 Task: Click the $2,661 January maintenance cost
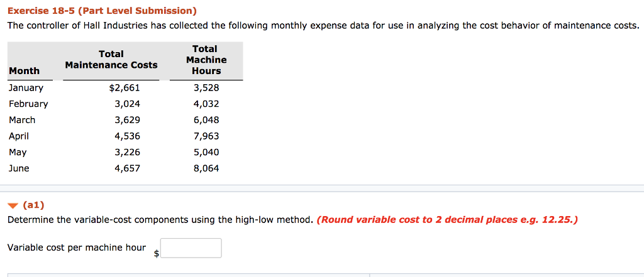pos(125,88)
